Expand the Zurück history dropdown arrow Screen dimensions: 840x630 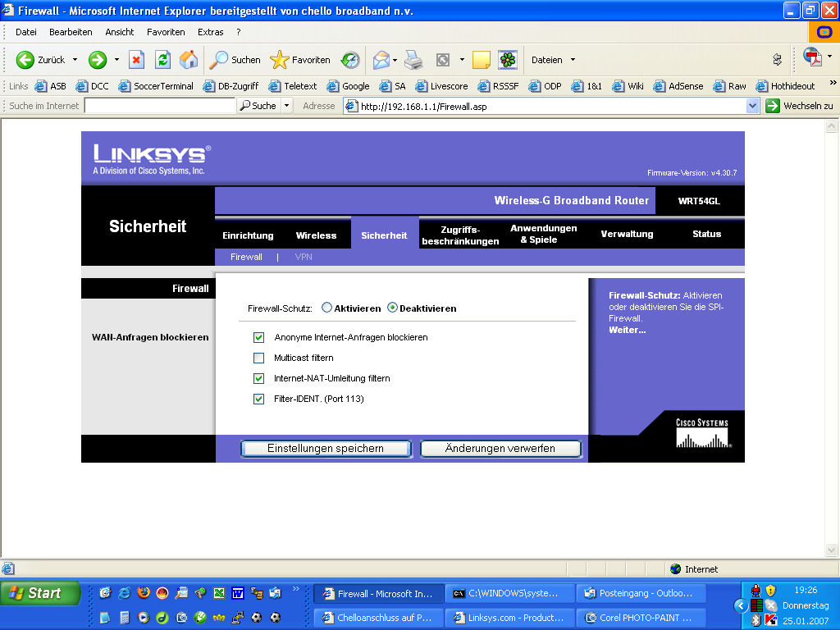(x=75, y=59)
